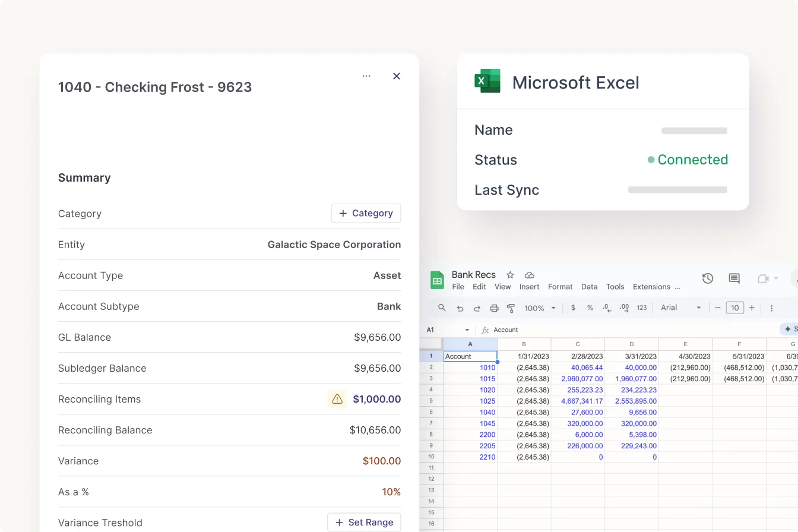The image size is (798, 532).
Task: Open the Edit menu in Sheets
Action: tap(479, 287)
